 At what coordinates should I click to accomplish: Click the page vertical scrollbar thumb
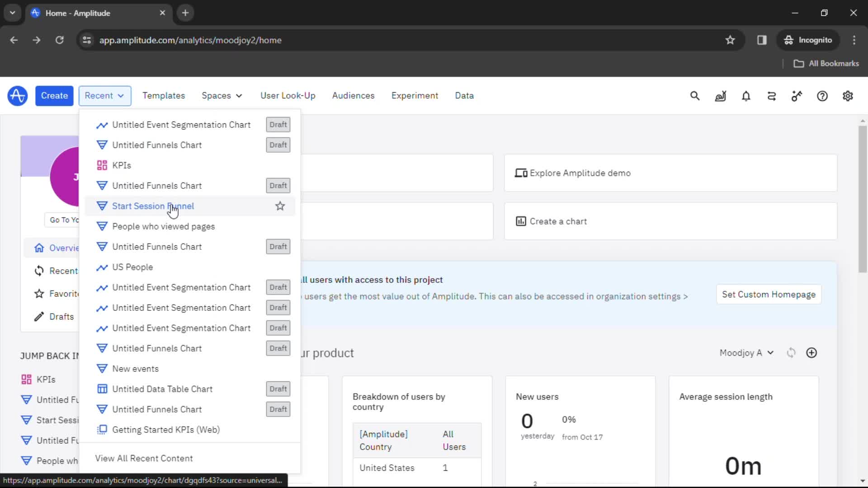click(x=863, y=199)
